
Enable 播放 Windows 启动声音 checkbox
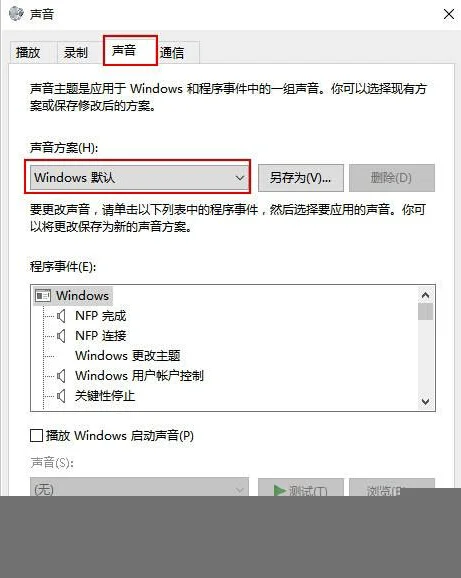click(36, 436)
